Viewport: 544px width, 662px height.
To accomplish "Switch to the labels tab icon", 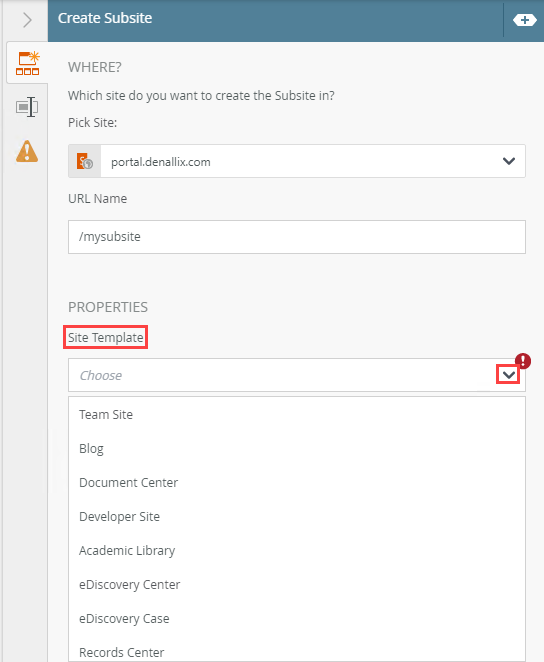I will point(27,107).
